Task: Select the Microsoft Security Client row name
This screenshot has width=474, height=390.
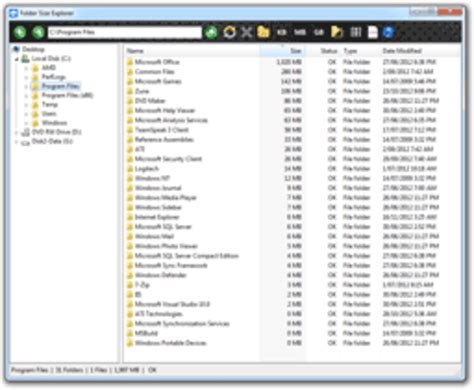Action: (168, 159)
